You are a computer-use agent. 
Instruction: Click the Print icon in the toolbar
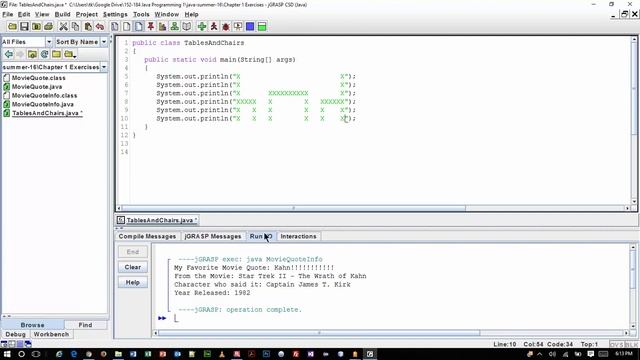point(48,27)
